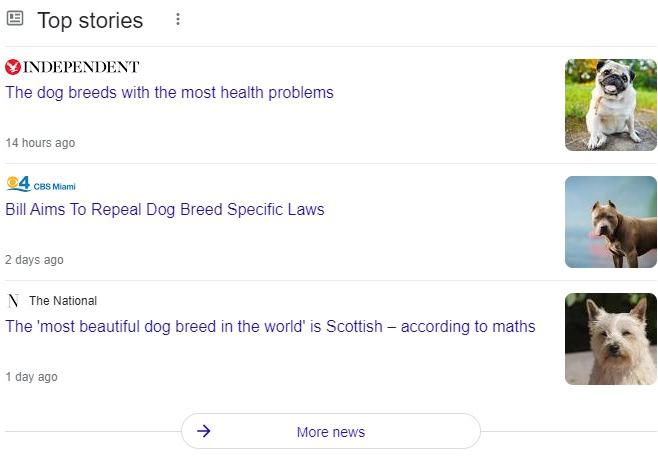Screen dimensions: 658x456
Task: Click the More news button
Action: [330, 432]
